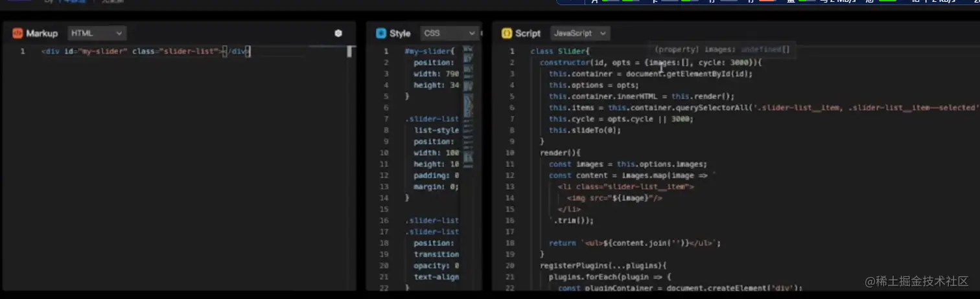Click the "width: 790" CSS line
The height and width of the screenshot is (299, 980).
436,74
